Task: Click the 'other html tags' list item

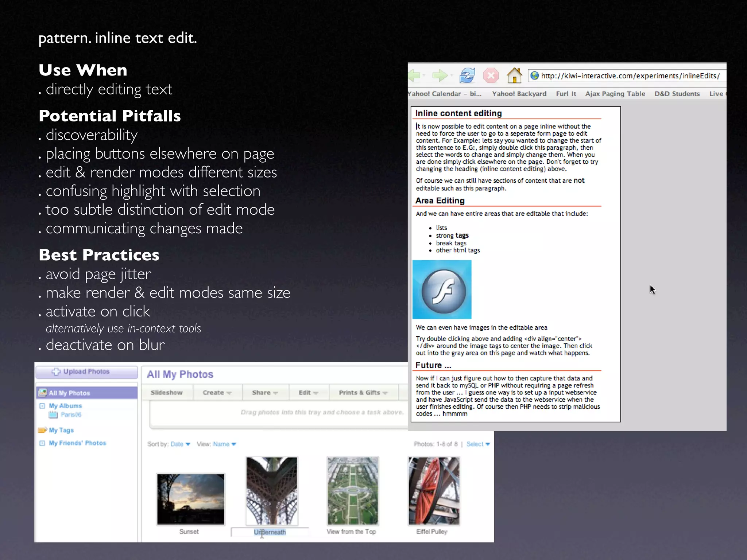Action: [458, 250]
